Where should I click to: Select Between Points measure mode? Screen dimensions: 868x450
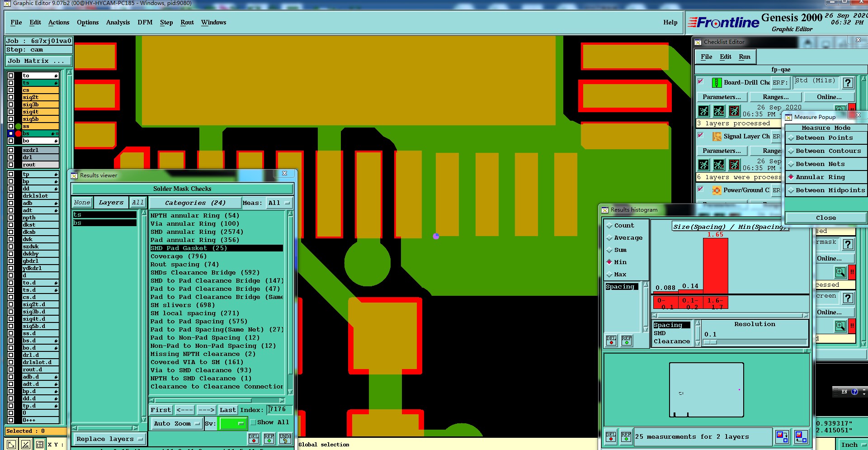coord(826,138)
